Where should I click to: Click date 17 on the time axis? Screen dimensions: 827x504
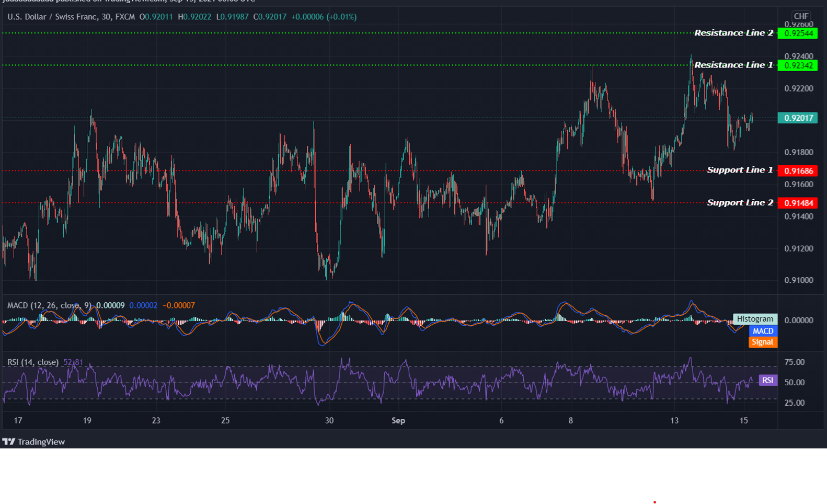pos(18,420)
